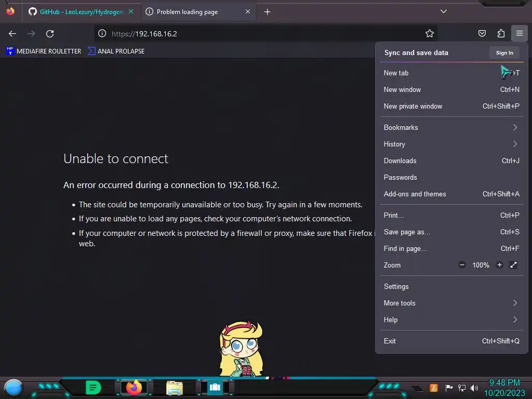Open a new tab with plus icon
The width and height of the screenshot is (532, 399).
(268, 12)
